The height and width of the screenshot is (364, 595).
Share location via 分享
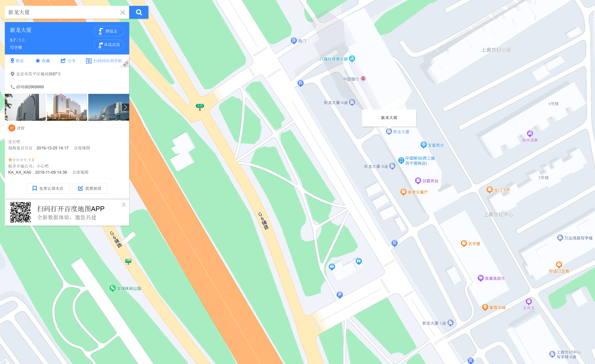[68, 61]
